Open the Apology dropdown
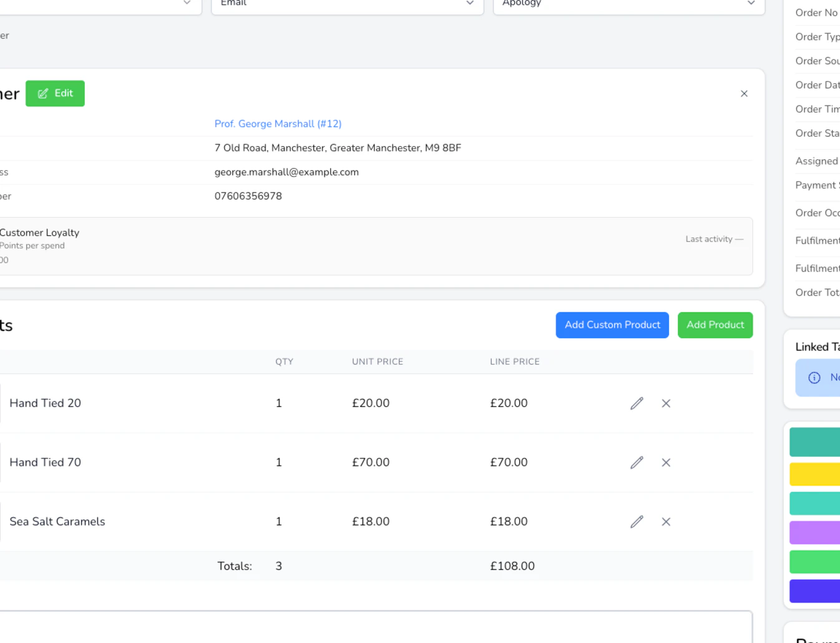The width and height of the screenshot is (840, 643). tap(628, 4)
